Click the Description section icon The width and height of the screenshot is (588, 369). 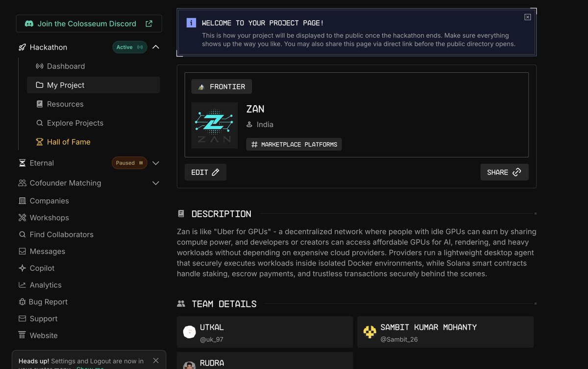[181, 214]
